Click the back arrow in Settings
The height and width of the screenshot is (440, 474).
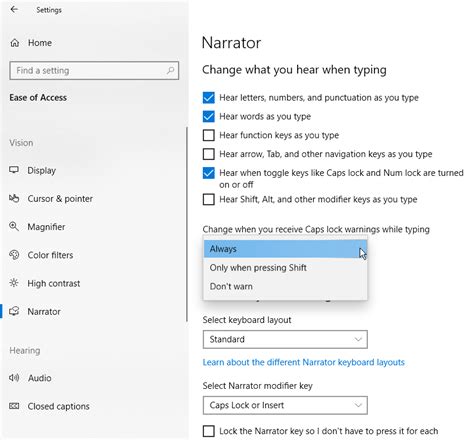pyautogui.click(x=14, y=9)
